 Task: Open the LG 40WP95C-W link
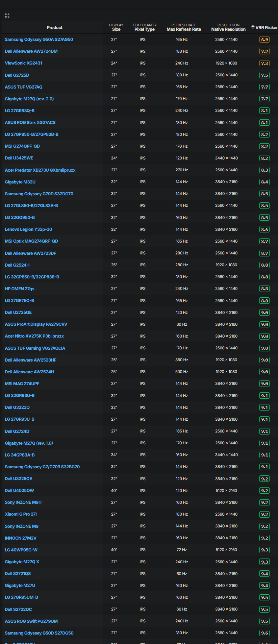coord(21,550)
